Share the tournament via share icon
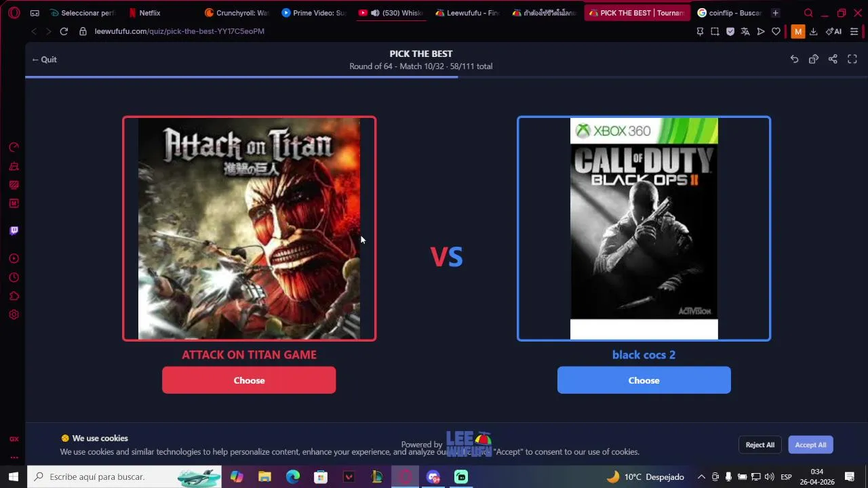This screenshot has width=868, height=488. [x=833, y=60]
